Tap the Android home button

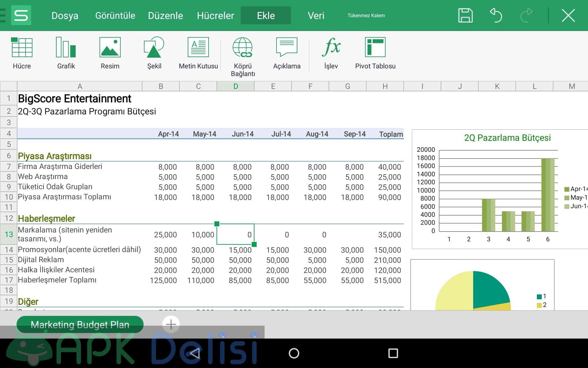point(294,353)
